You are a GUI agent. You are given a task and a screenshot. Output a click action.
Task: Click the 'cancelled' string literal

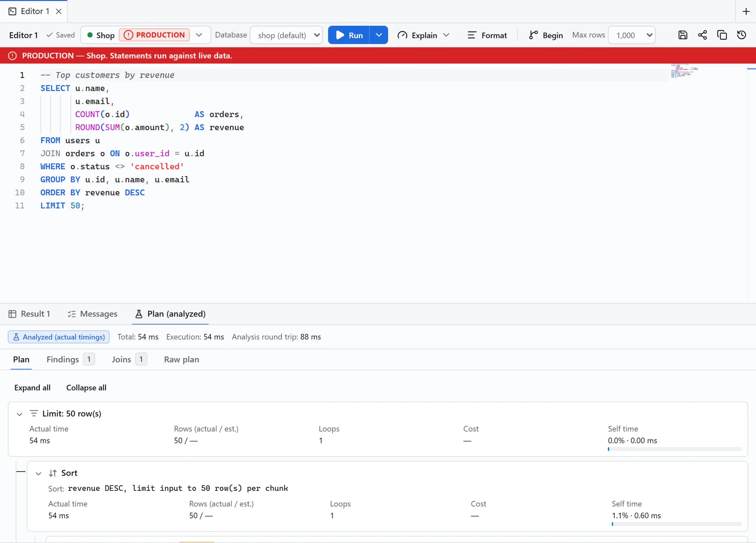pyautogui.click(x=157, y=167)
